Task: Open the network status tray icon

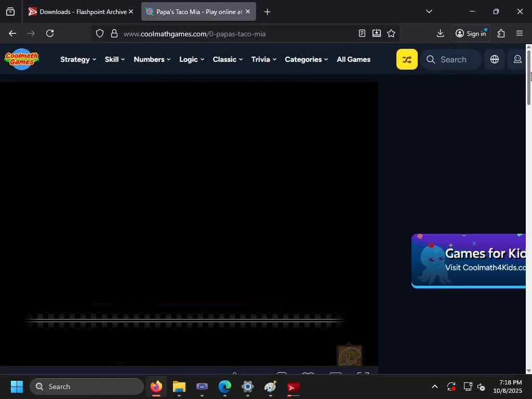Action: coord(468,387)
